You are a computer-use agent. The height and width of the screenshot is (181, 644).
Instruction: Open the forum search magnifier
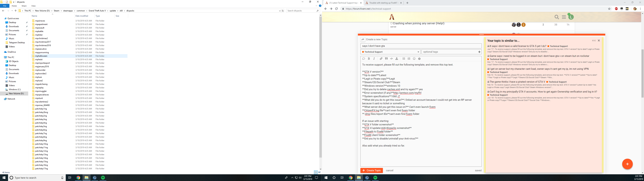[x=556, y=17]
